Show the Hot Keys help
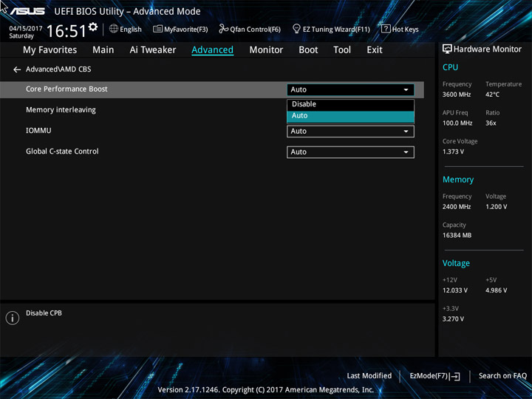The width and height of the screenshot is (532, 399). click(x=400, y=29)
